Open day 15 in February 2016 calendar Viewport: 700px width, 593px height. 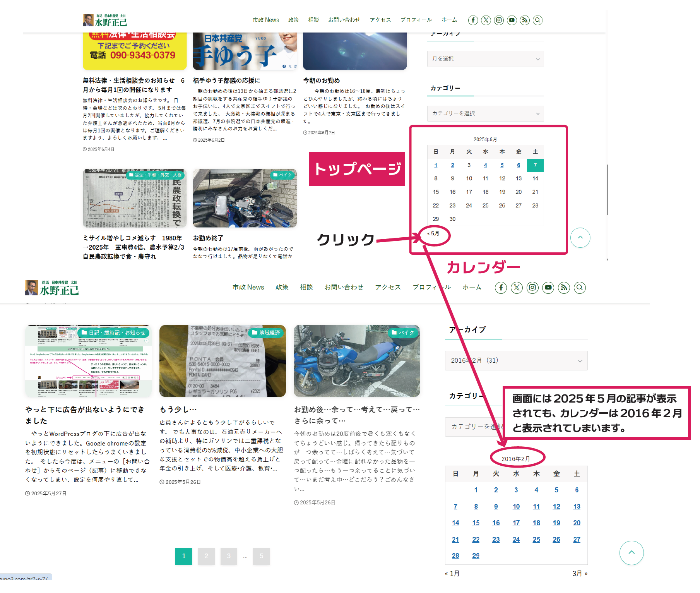click(x=476, y=523)
